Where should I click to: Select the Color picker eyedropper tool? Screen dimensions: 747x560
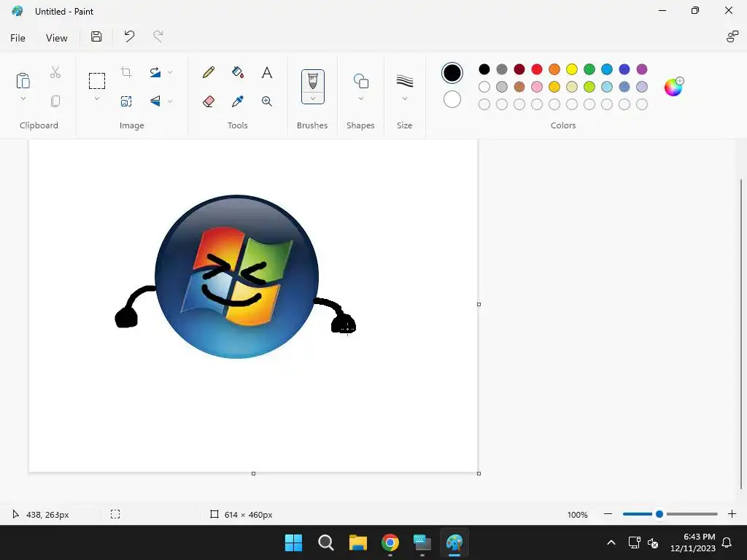click(x=237, y=101)
